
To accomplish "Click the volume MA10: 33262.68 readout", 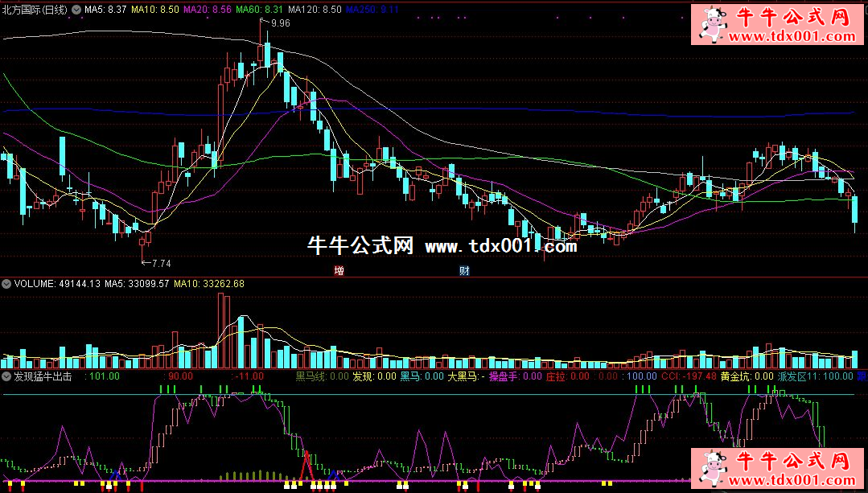I will coord(209,284).
